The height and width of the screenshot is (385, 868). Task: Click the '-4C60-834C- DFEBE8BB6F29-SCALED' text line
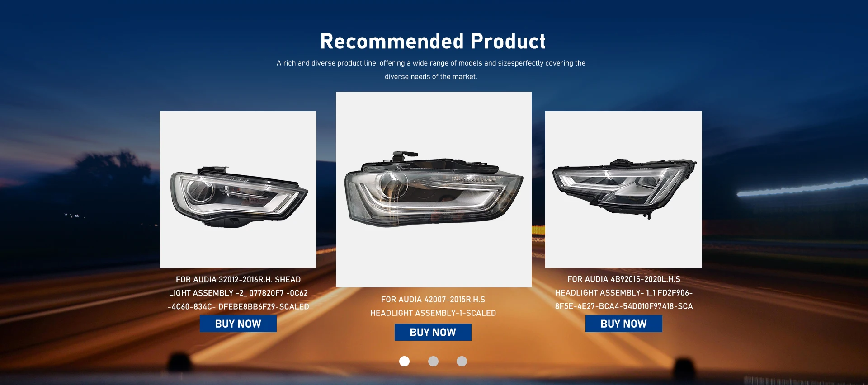[238, 307]
